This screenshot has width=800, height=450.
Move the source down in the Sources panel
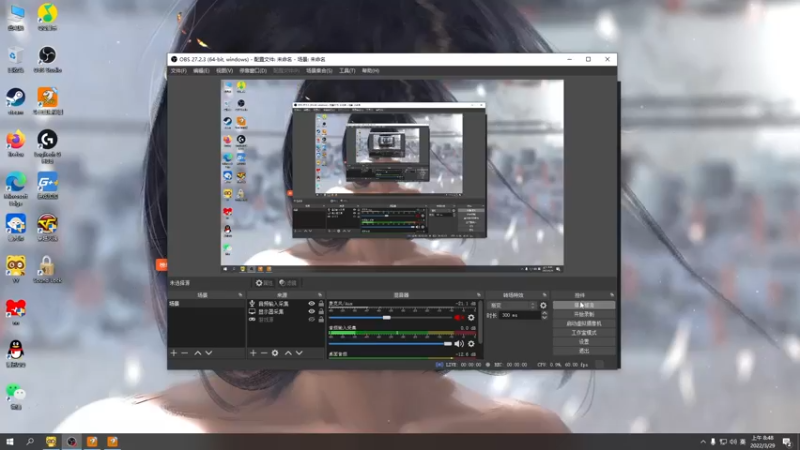coord(299,353)
